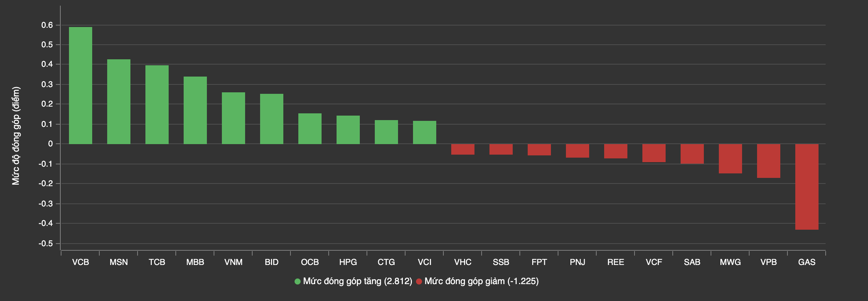
Task: Select the VCI green bar
Action: pyautogui.click(x=425, y=132)
